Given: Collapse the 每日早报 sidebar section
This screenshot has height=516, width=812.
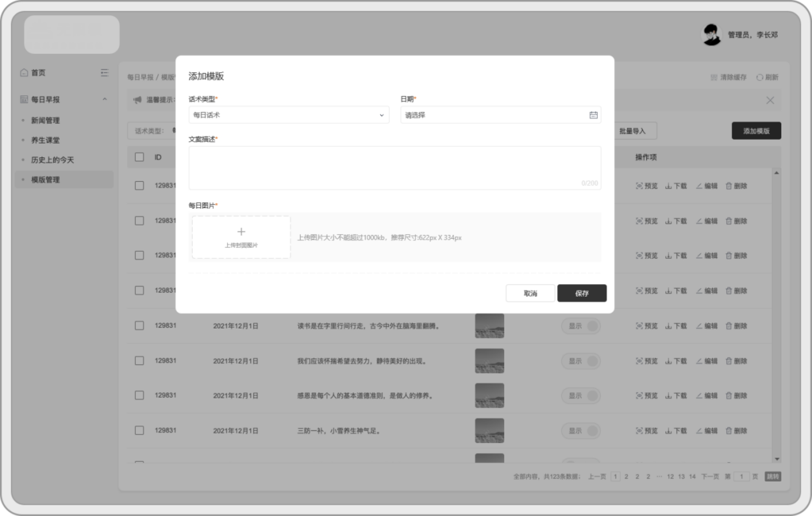Looking at the screenshot, I should pyautogui.click(x=105, y=99).
